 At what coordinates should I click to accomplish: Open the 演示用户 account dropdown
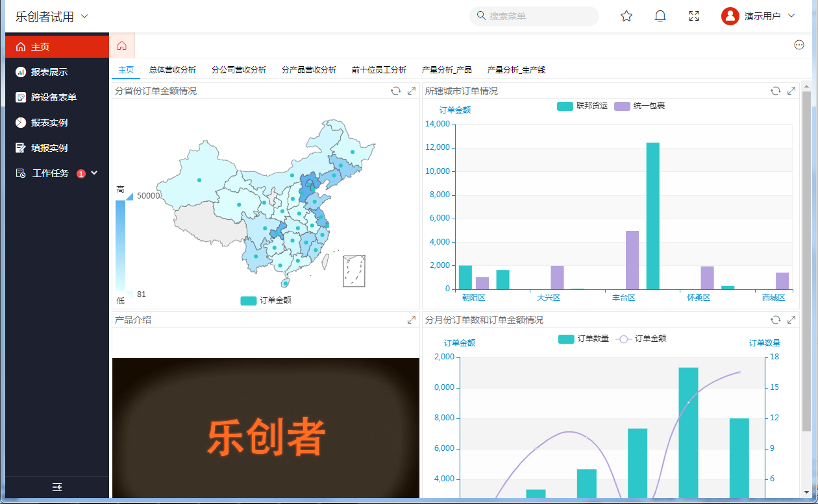pos(758,16)
